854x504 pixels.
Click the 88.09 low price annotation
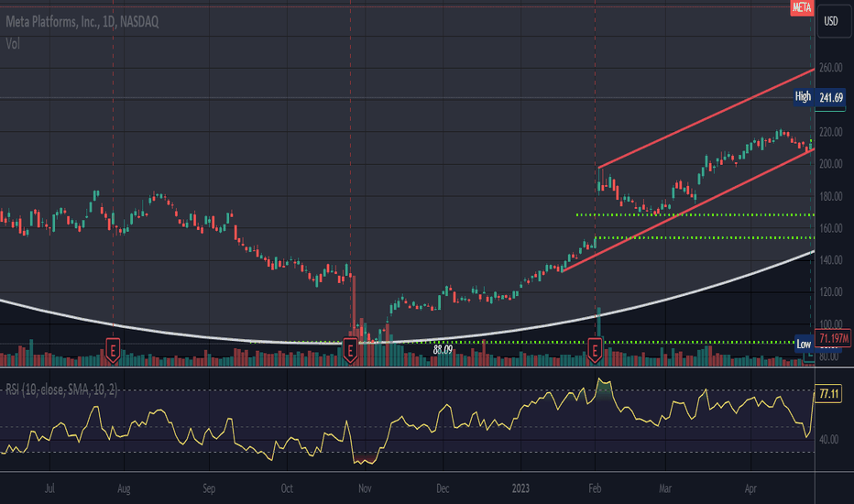pos(443,349)
